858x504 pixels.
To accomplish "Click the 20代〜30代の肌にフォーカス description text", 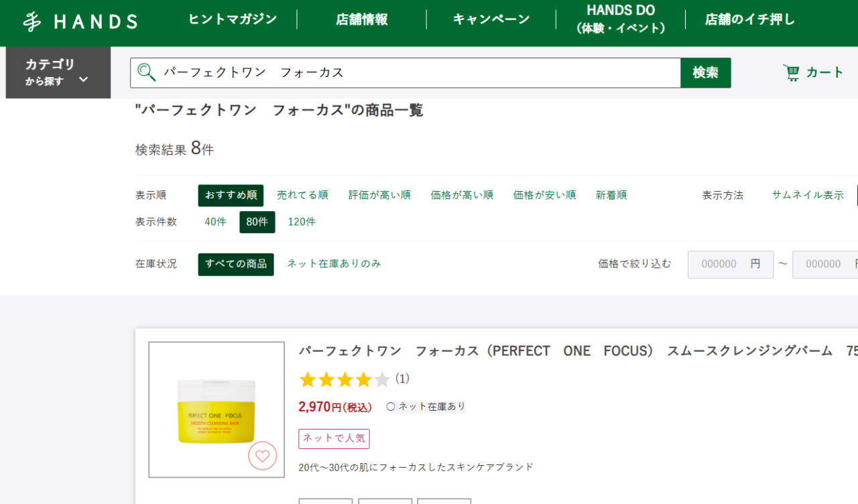I will 416,467.
